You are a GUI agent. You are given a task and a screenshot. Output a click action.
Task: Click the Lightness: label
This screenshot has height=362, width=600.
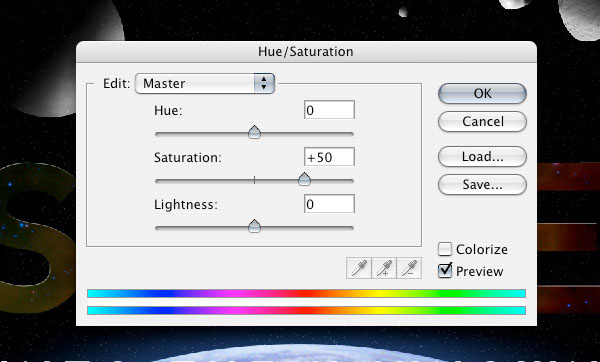coord(186,205)
